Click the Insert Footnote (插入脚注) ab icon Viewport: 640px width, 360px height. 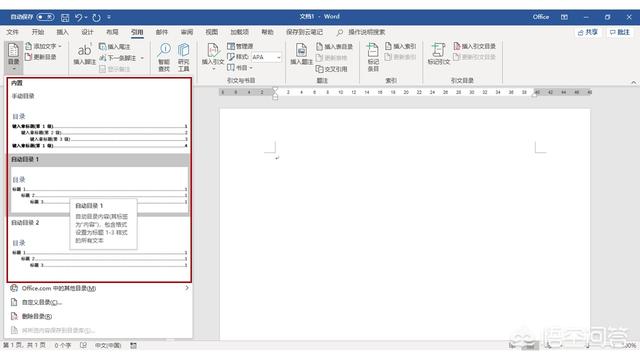click(x=84, y=50)
